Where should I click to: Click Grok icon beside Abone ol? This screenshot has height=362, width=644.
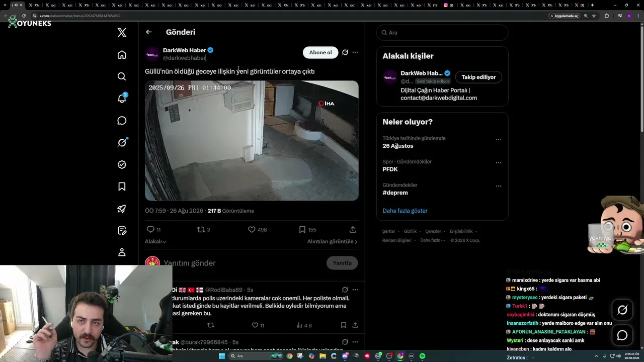point(345,52)
